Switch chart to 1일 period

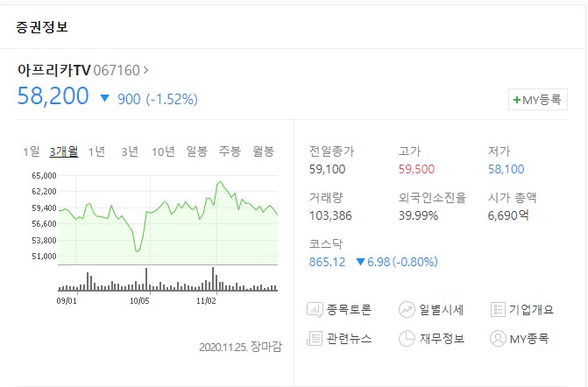coord(31,151)
